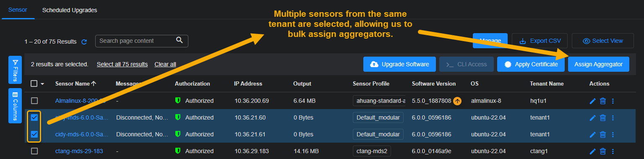
Task: Check the ctang-mds-29-183 row checkbox
Action: tap(34, 151)
